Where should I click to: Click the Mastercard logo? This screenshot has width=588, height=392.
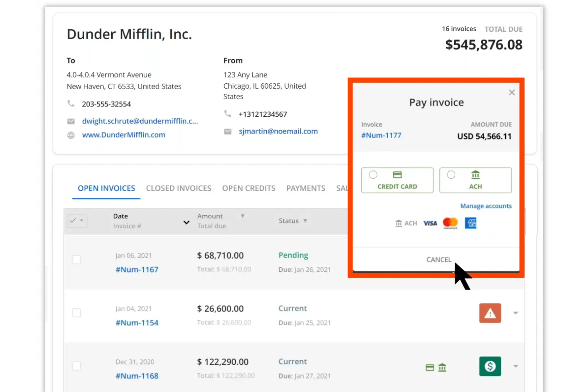[x=450, y=223]
